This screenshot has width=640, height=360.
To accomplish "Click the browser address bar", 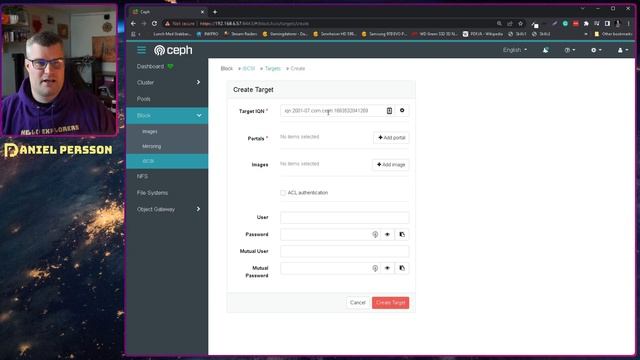I will coord(343,24).
